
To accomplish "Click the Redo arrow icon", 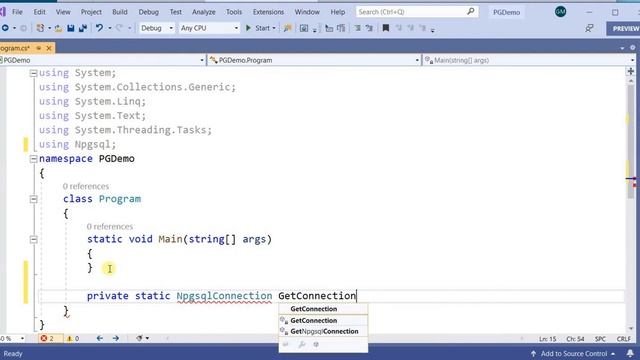I will pos(119,28).
